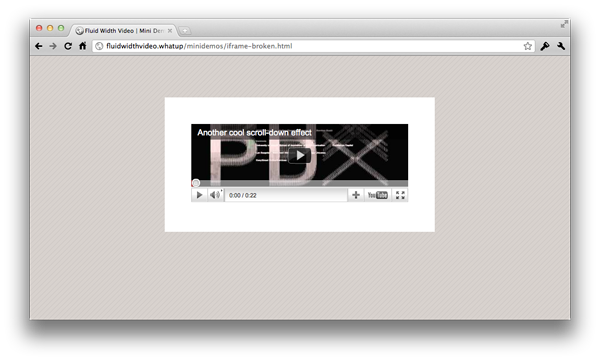Image resolution: width=600 pixels, height=361 pixels.
Task: Open the key extension icon
Action: (x=545, y=46)
